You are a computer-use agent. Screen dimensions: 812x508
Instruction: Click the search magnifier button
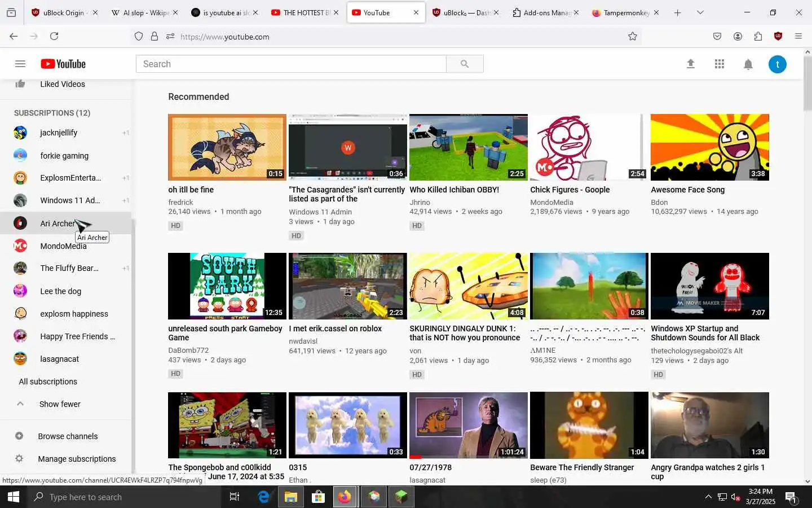pyautogui.click(x=465, y=64)
